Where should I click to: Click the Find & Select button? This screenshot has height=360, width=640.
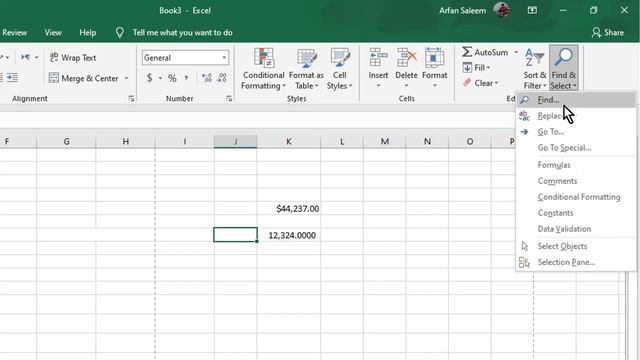[564, 69]
